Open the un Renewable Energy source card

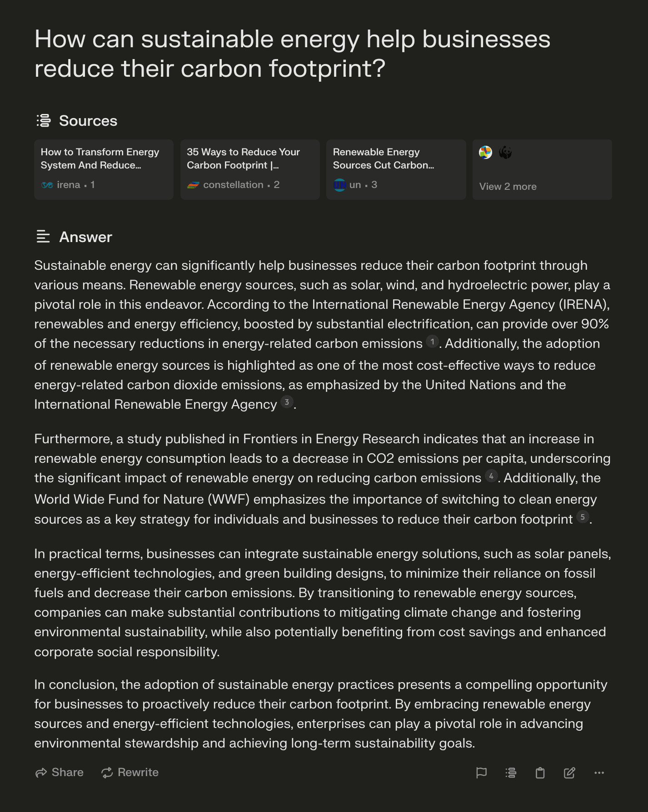396,169
